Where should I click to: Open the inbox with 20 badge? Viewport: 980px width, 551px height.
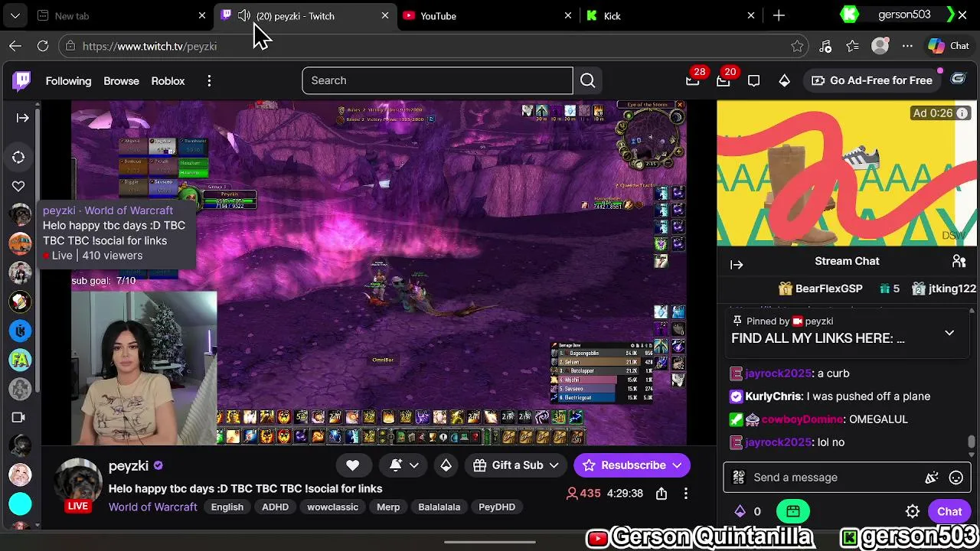coord(724,80)
